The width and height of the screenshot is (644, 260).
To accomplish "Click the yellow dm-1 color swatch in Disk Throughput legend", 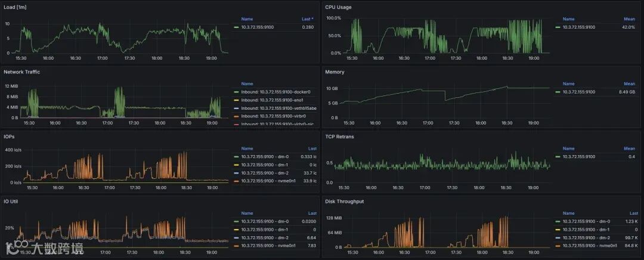I will point(558,230).
